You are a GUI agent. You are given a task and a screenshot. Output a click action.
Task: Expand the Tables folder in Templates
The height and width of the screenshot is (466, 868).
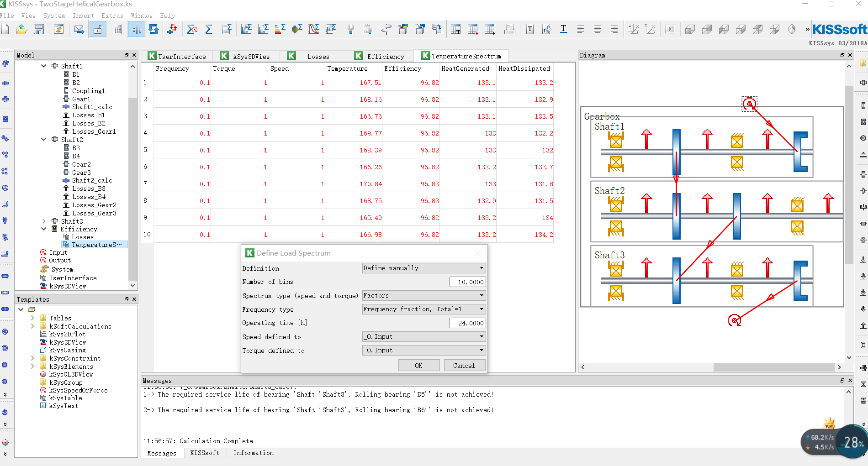tap(32, 318)
